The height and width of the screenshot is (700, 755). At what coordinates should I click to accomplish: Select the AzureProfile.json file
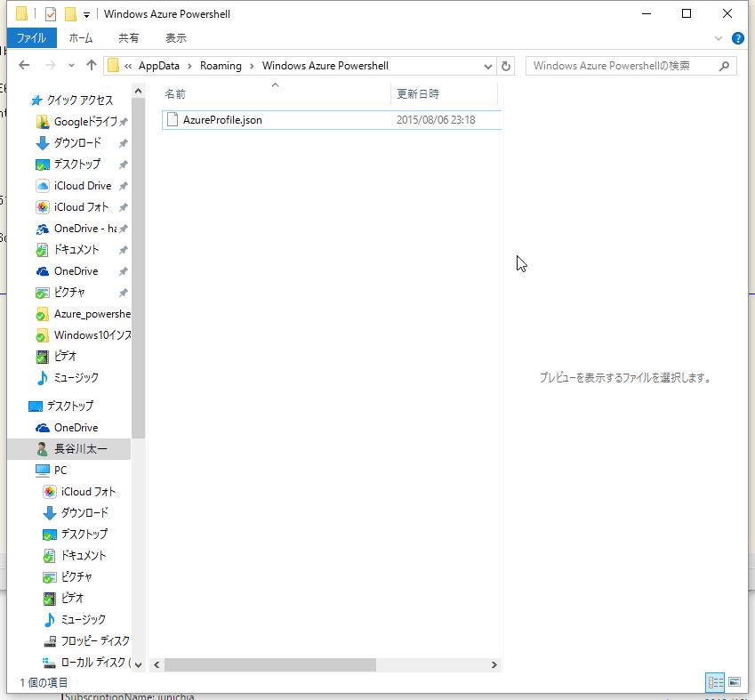coord(332,120)
